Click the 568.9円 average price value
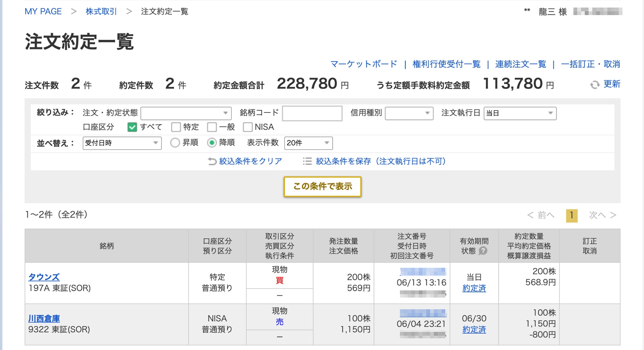Image resolution: width=644 pixels, height=350 pixels. [x=540, y=282]
